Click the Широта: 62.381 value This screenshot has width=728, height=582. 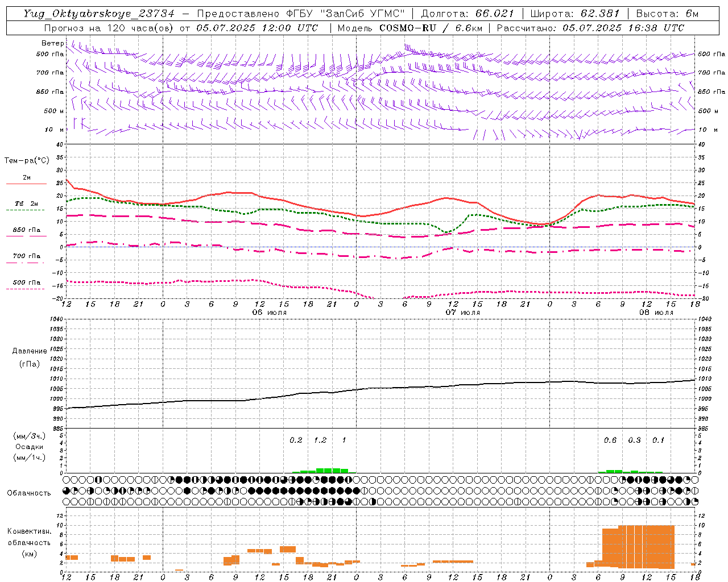(575, 14)
